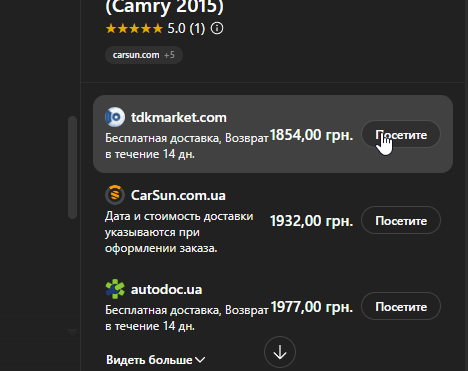Click the 1977,00 грн. price
This screenshot has width=468, height=371.
pyautogui.click(x=311, y=307)
